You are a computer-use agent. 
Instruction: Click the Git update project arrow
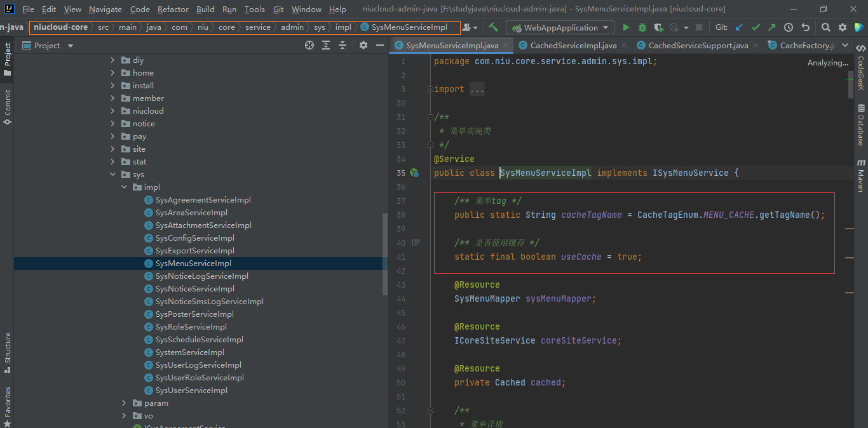click(x=739, y=27)
